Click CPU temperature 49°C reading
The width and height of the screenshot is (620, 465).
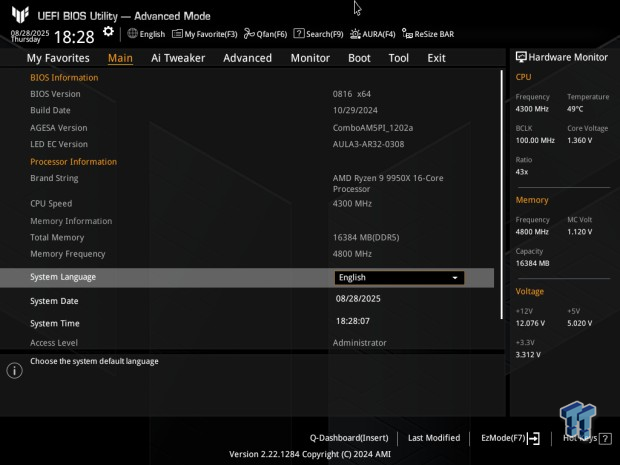pyautogui.click(x=575, y=109)
